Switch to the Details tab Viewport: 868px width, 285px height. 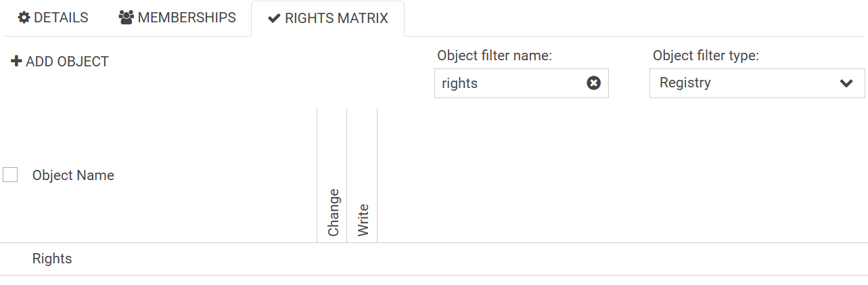click(x=53, y=18)
